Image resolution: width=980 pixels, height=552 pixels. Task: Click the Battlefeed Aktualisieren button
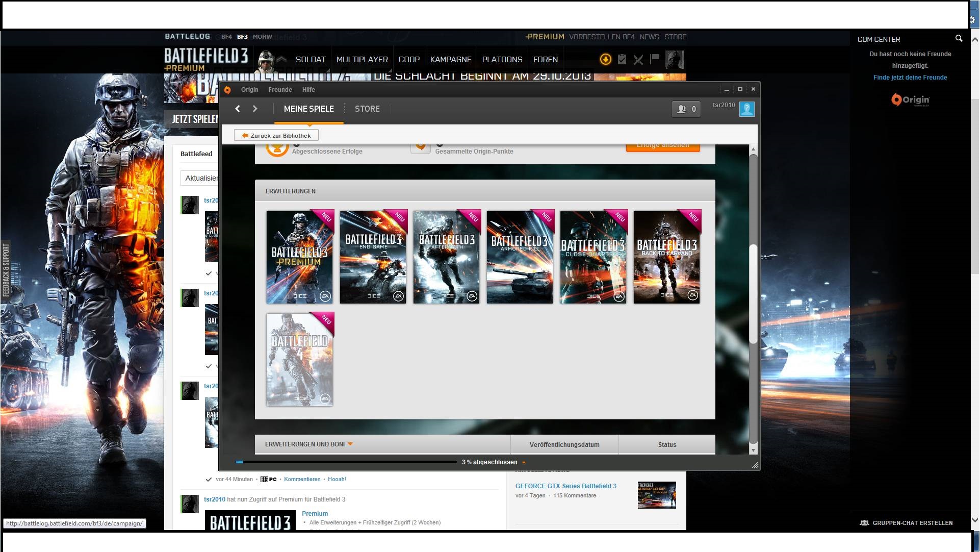200,178
